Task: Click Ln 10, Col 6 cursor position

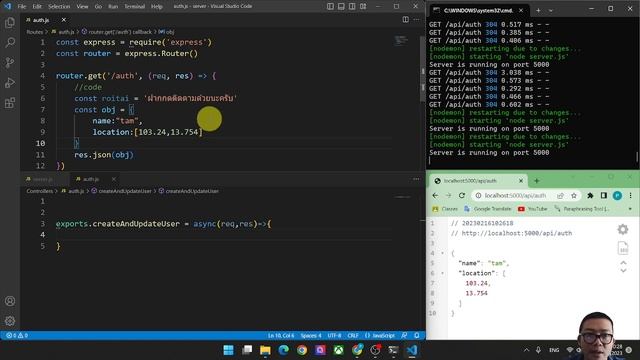Action: pos(281,336)
